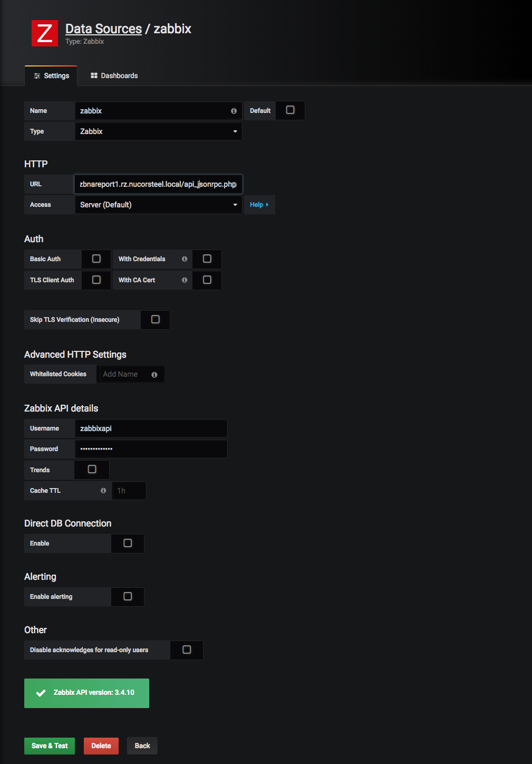Viewport: 532px width, 764px height.
Task: Click the info icon beside With CA Cert
Action: pos(183,280)
